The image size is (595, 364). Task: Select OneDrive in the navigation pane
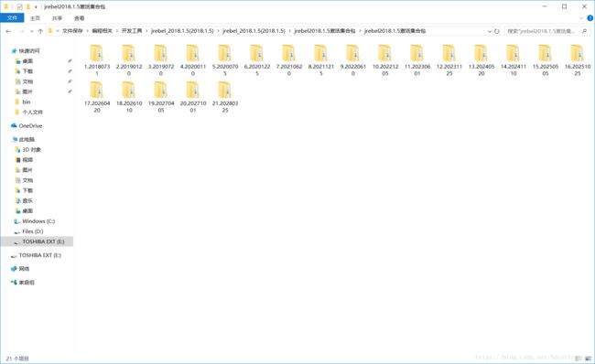30,126
